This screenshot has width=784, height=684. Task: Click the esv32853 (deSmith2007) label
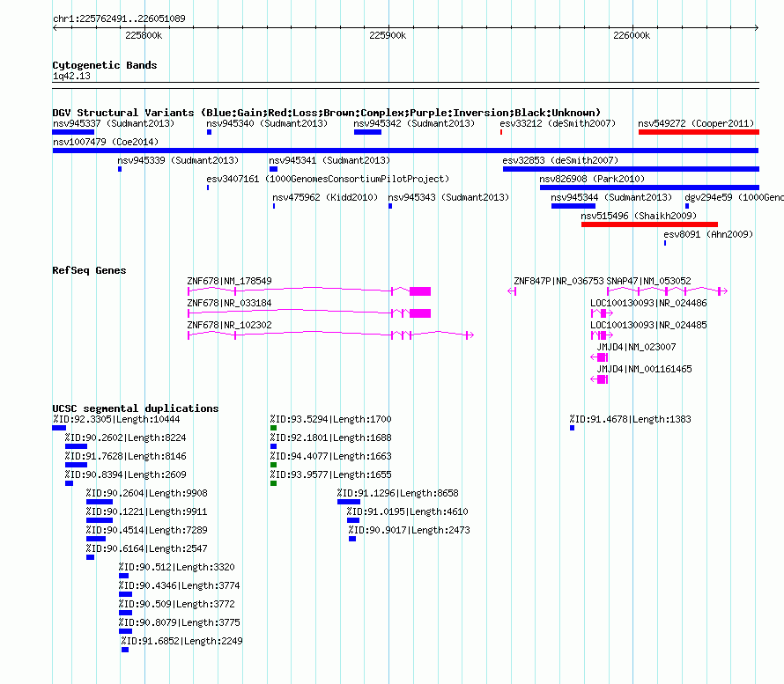tap(560, 160)
